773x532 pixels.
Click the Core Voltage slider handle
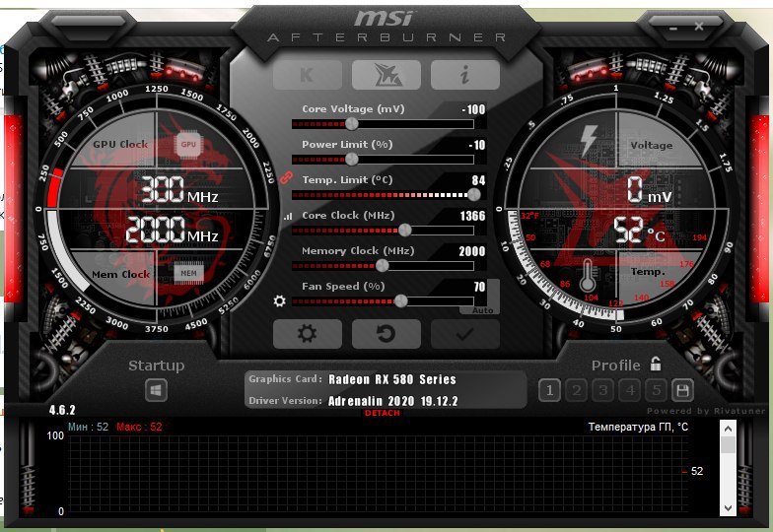point(351,124)
